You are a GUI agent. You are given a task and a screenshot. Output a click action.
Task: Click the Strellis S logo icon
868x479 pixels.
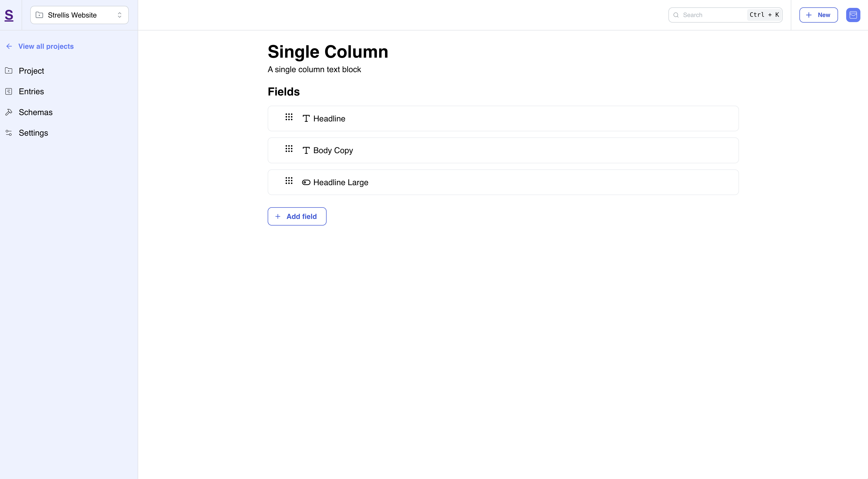tap(9, 15)
